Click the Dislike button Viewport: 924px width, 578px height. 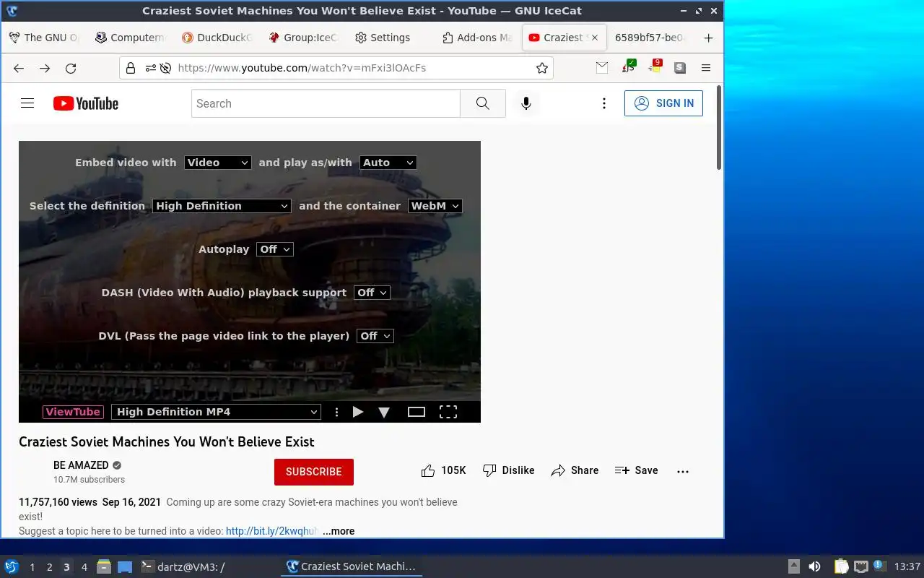508,471
